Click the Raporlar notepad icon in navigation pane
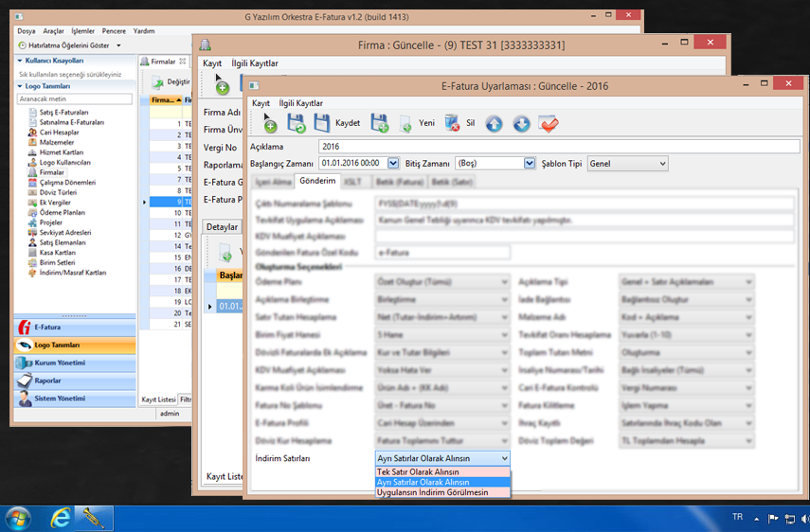The height and width of the screenshot is (532, 810). point(25,381)
